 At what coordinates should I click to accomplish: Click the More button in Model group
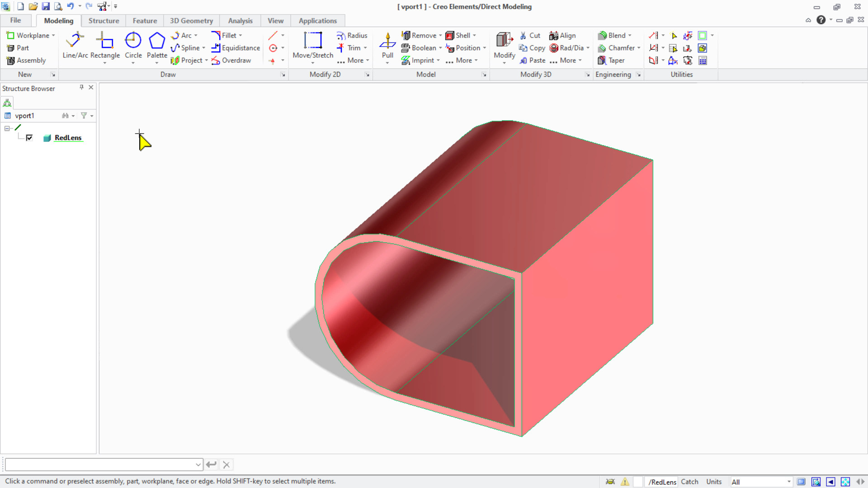pos(461,60)
